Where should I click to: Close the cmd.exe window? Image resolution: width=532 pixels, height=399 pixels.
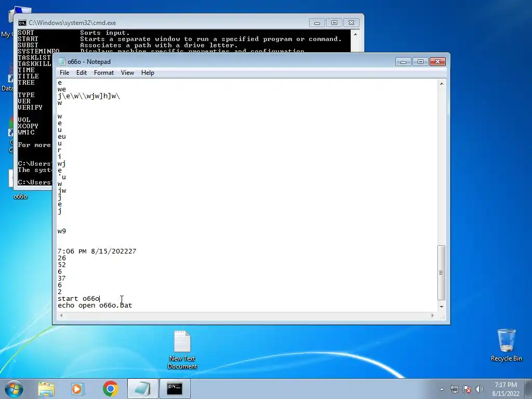[352, 23]
